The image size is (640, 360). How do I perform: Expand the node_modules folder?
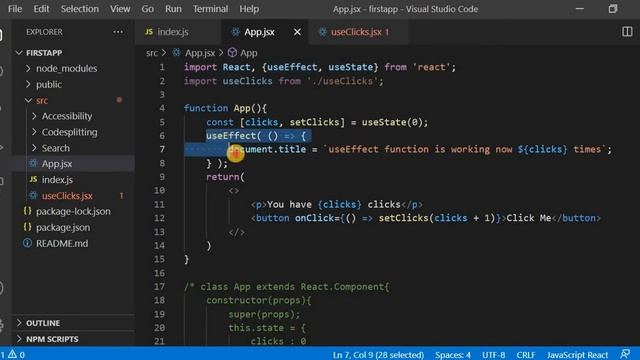tap(67, 69)
